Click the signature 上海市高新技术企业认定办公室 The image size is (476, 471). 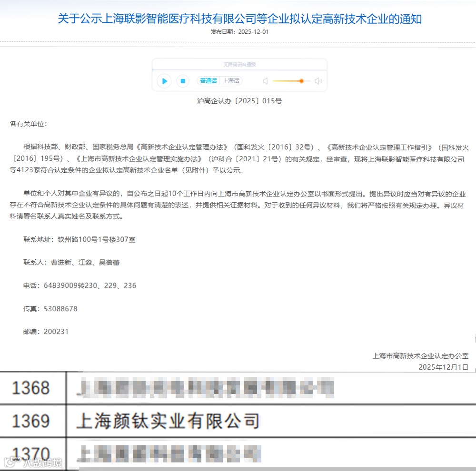[420, 356]
